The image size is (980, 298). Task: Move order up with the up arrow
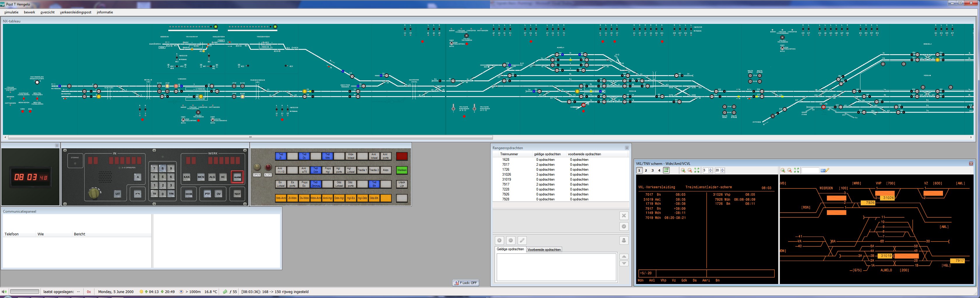tap(624, 257)
